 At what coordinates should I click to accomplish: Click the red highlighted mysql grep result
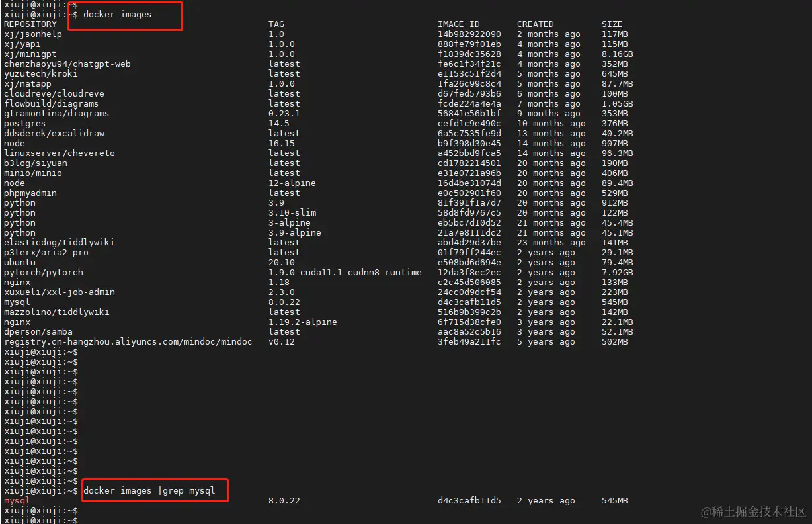click(17, 500)
